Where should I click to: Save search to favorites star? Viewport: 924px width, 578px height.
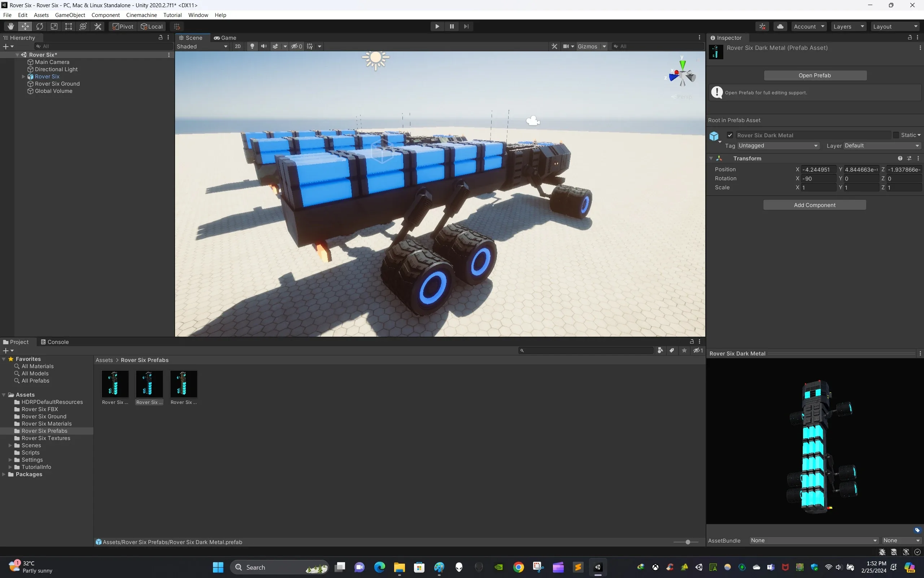tap(684, 350)
